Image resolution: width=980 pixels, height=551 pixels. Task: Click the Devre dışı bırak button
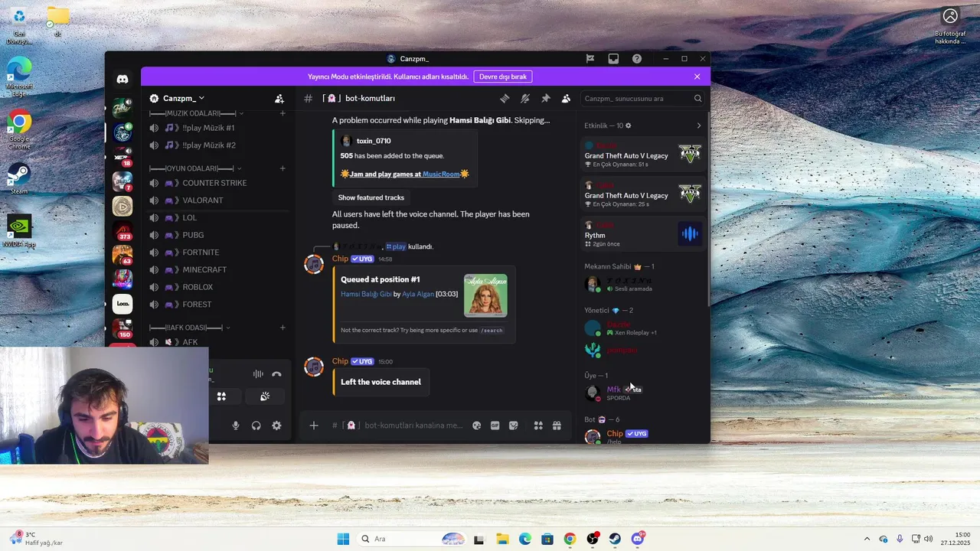click(x=503, y=77)
